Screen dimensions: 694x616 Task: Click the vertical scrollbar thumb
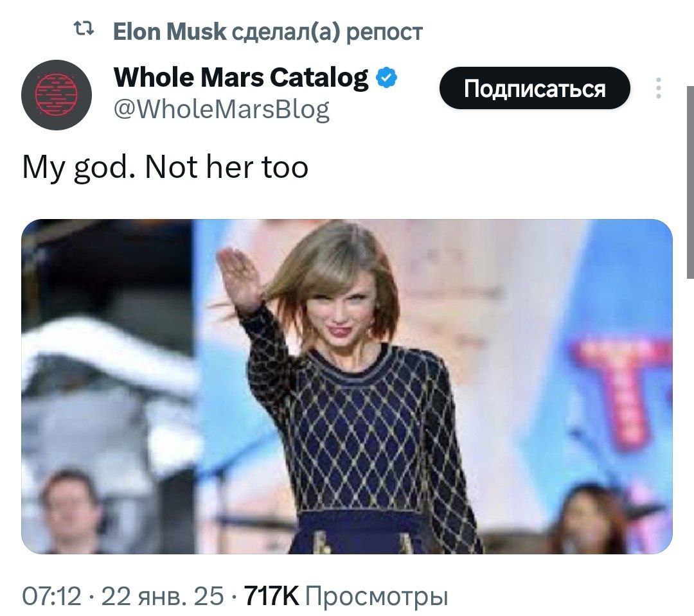(x=690, y=182)
